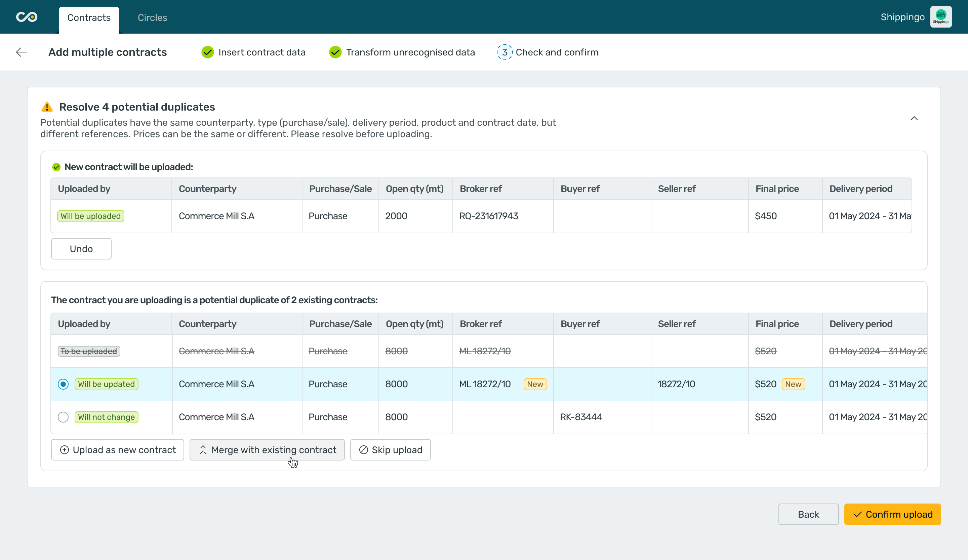Click Skip upload button

(x=390, y=450)
